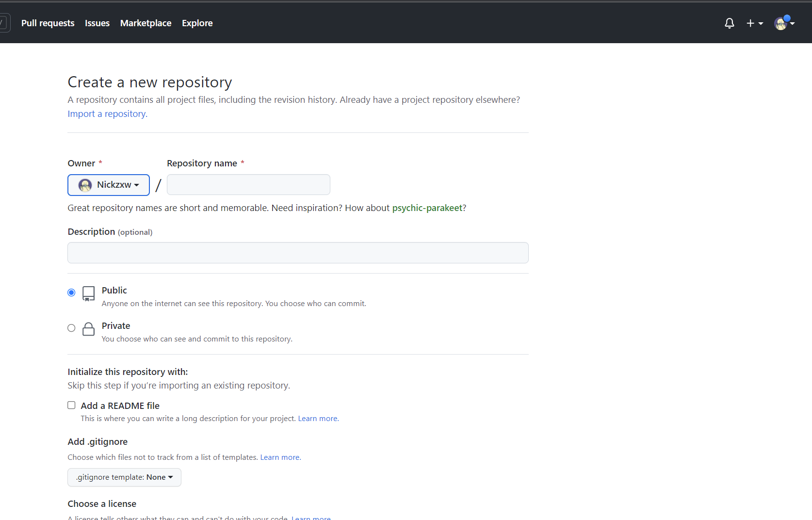The image size is (812, 520).
Task: Open the Issues page
Action: click(97, 23)
